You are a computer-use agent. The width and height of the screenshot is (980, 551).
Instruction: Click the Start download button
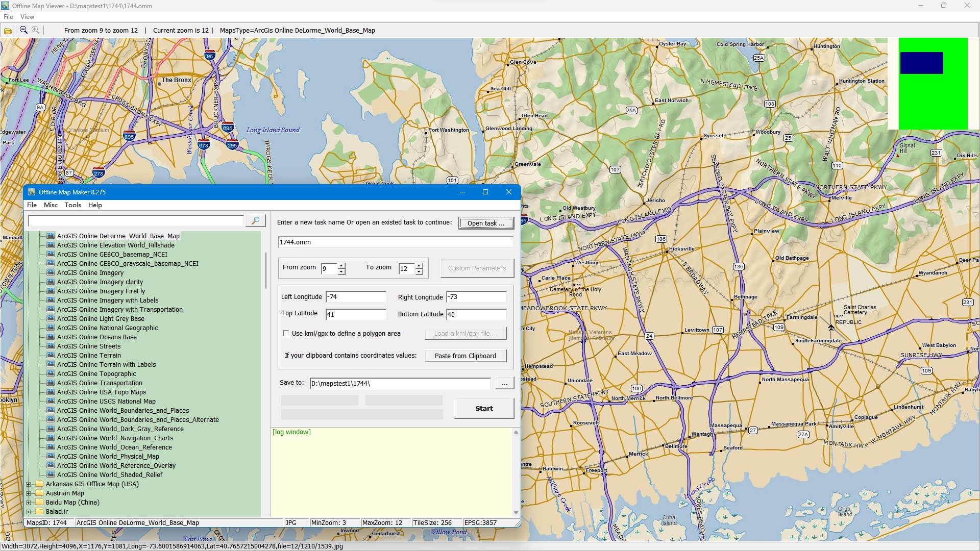pos(484,408)
